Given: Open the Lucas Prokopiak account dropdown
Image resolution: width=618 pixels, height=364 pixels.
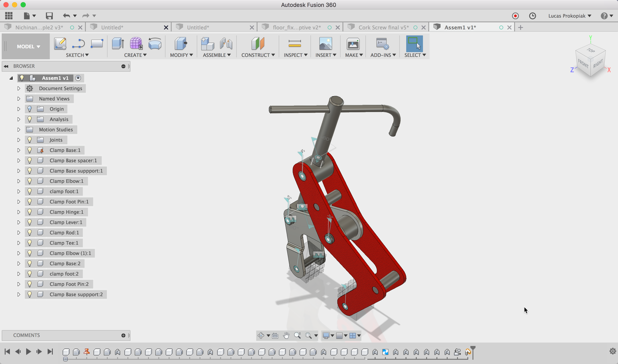Looking at the screenshot, I should click(x=570, y=16).
